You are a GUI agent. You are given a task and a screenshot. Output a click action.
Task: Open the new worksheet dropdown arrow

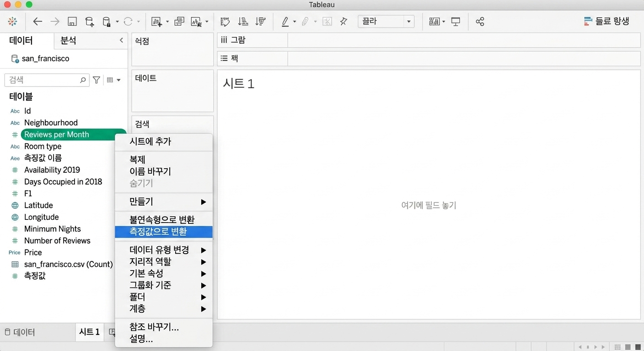pyautogui.click(x=167, y=21)
